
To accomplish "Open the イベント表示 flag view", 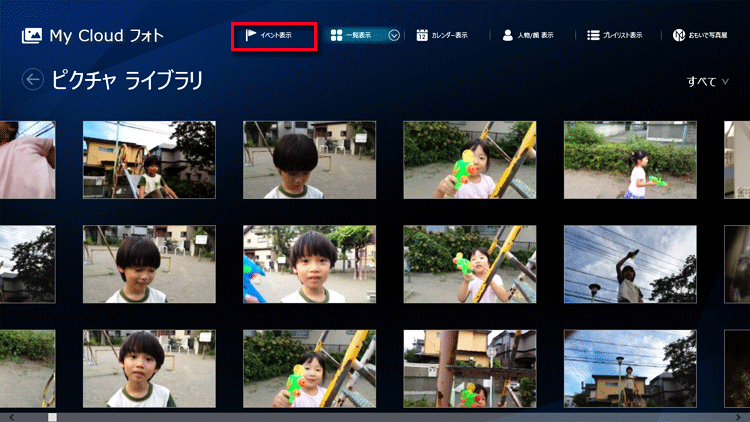I will (x=268, y=35).
